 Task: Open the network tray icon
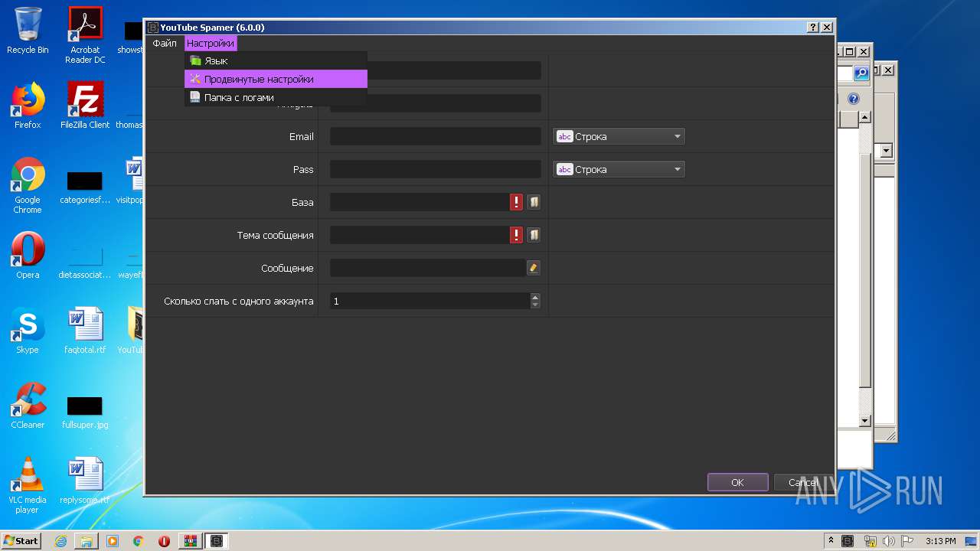(870, 541)
